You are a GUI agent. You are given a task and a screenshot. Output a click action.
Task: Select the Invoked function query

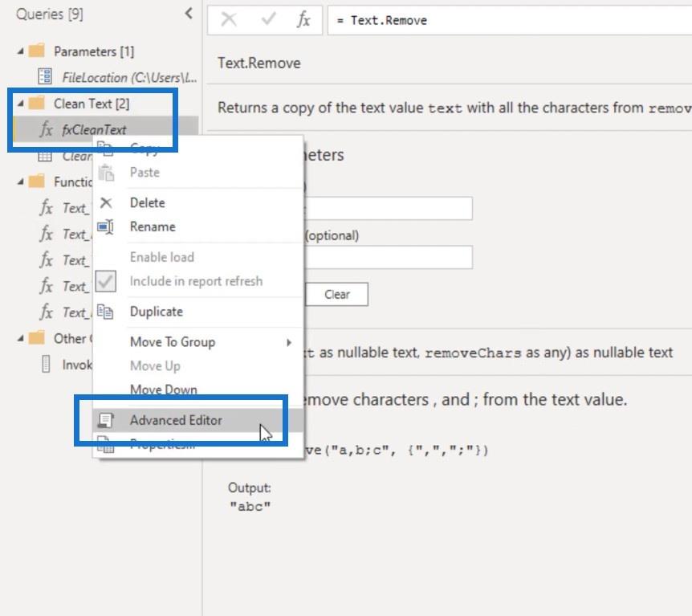[77, 365]
